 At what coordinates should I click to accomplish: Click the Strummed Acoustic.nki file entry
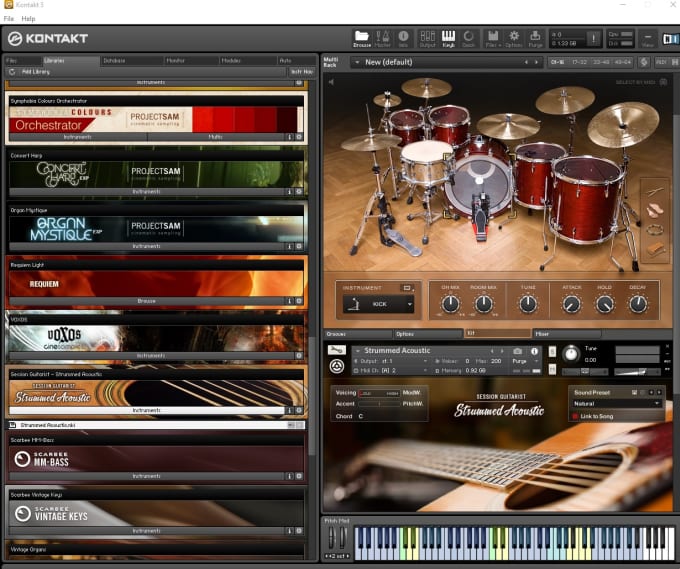tap(157, 425)
